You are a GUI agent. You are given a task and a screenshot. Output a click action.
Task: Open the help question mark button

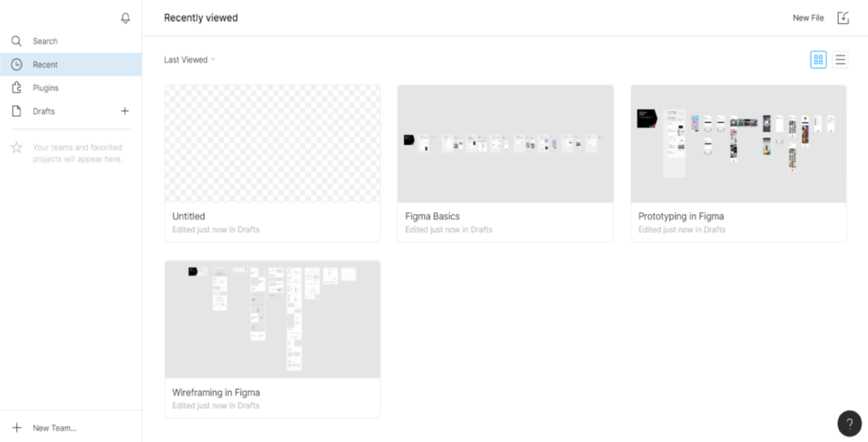click(849, 423)
